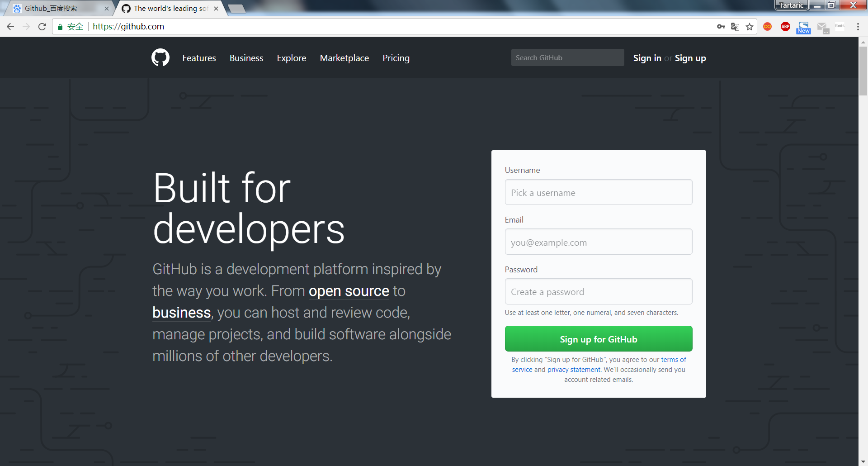Focus the Pick a username field
Image resolution: width=868 pixels, height=466 pixels.
(x=599, y=192)
